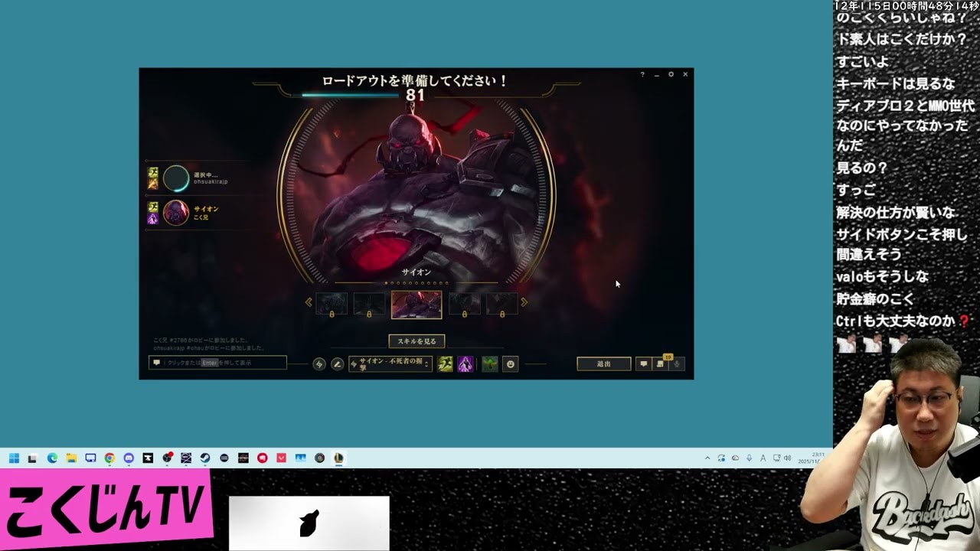This screenshot has width=980, height=551.
Task: Select the second locked skin thumbnail
Action: click(369, 304)
